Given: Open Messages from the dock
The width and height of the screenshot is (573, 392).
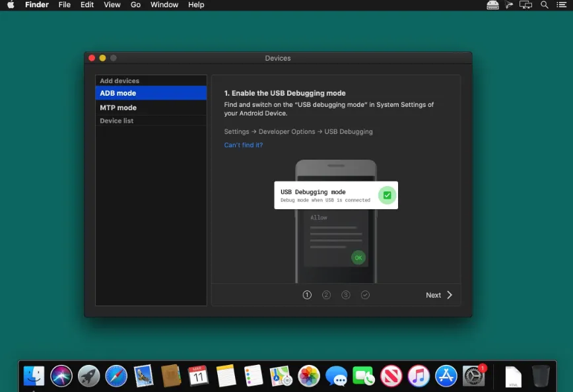Looking at the screenshot, I should (x=336, y=376).
